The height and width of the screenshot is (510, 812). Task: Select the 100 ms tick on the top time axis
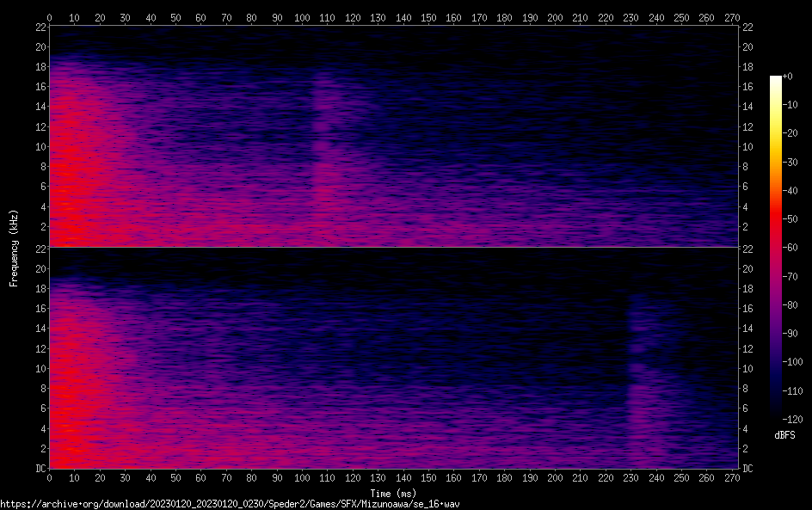303,16
